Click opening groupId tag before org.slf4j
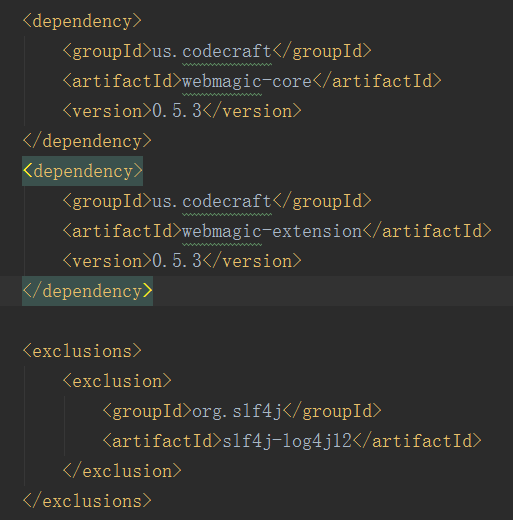513x520 pixels. [x=147, y=411]
